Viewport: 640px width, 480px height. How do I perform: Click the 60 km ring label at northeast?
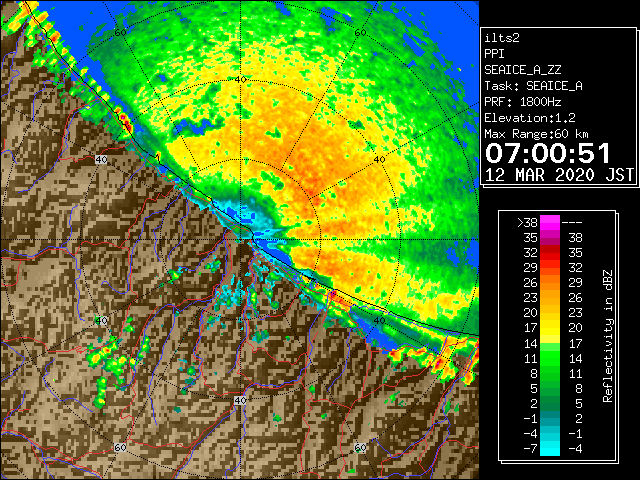click(x=360, y=33)
